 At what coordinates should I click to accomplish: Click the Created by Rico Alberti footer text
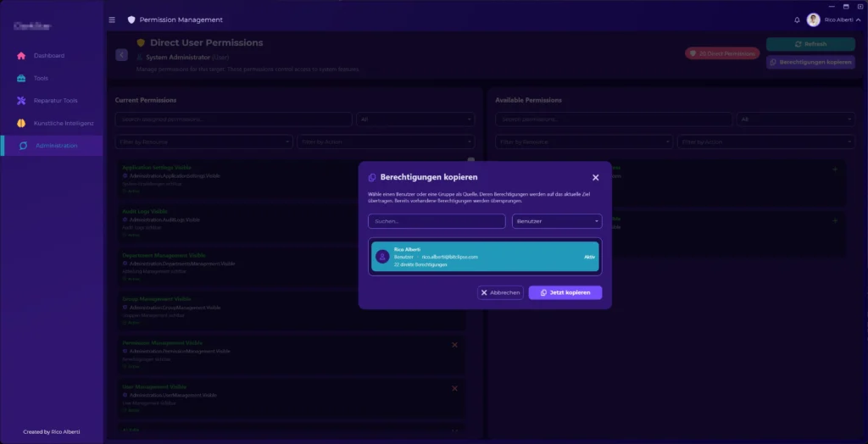click(52, 432)
